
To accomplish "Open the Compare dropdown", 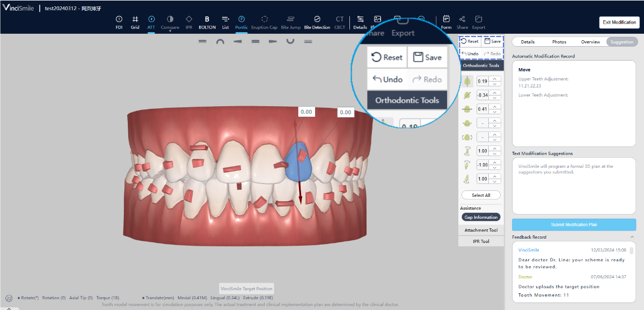I will click(x=170, y=23).
